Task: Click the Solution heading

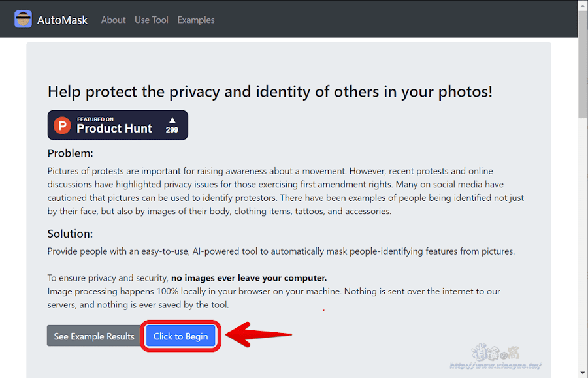Action: (x=70, y=234)
